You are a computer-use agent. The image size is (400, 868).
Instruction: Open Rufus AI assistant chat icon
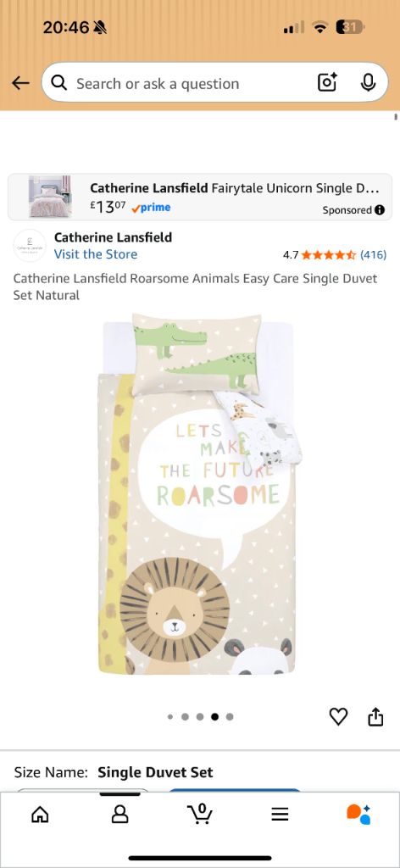coord(358,815)
